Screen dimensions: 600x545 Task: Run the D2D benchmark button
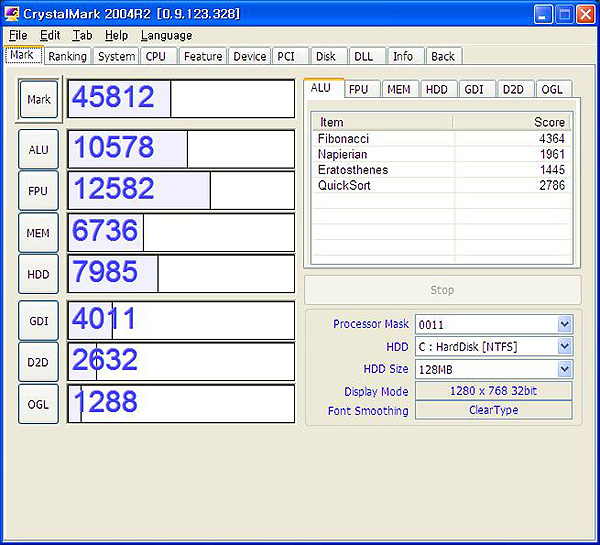pos(38,362)
